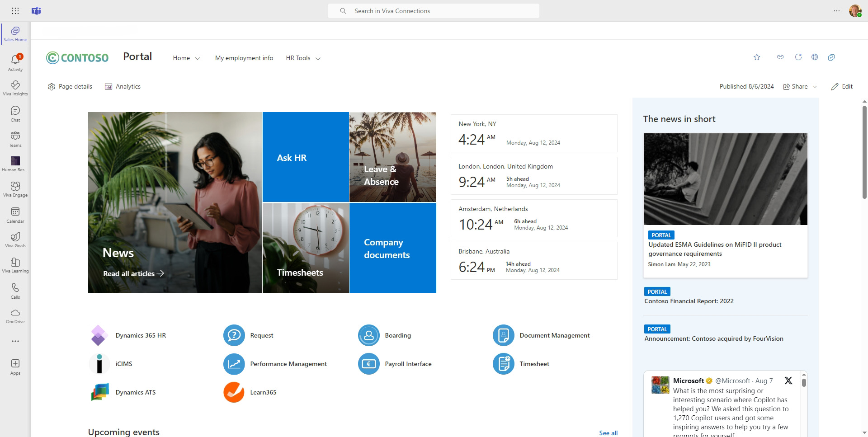
Task: Click See all upcoming events
Action: [x=608, y=433]
